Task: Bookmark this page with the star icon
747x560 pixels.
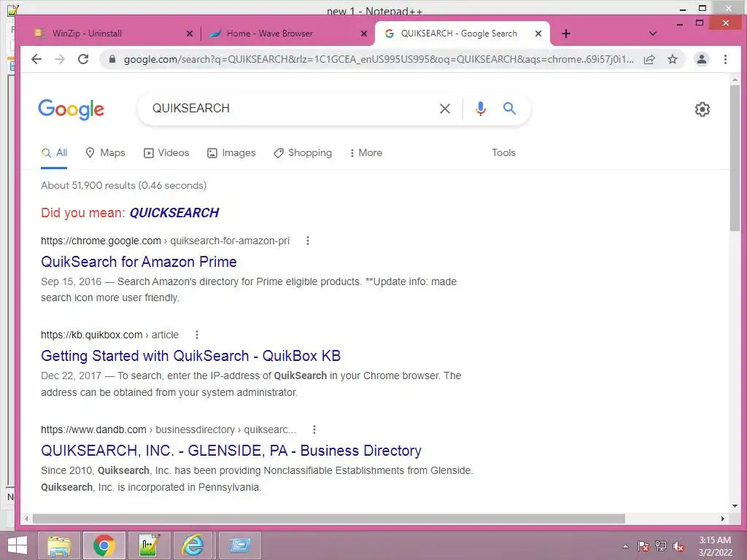Action: pos(672,59)
